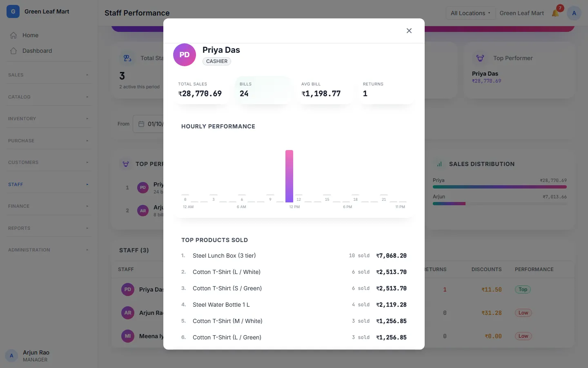Click the calendar icon in From date field
Image resolution: width=588 pixels, height=368 pixels.
point(141,124)
